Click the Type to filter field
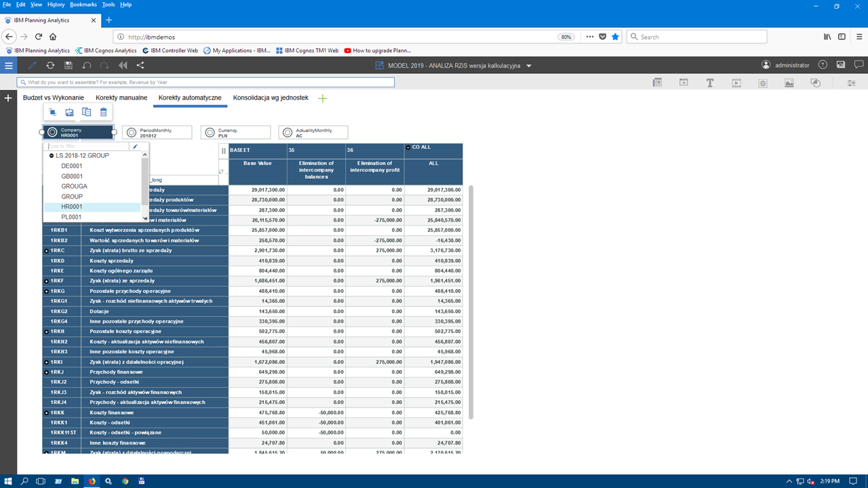 [87, 146]
